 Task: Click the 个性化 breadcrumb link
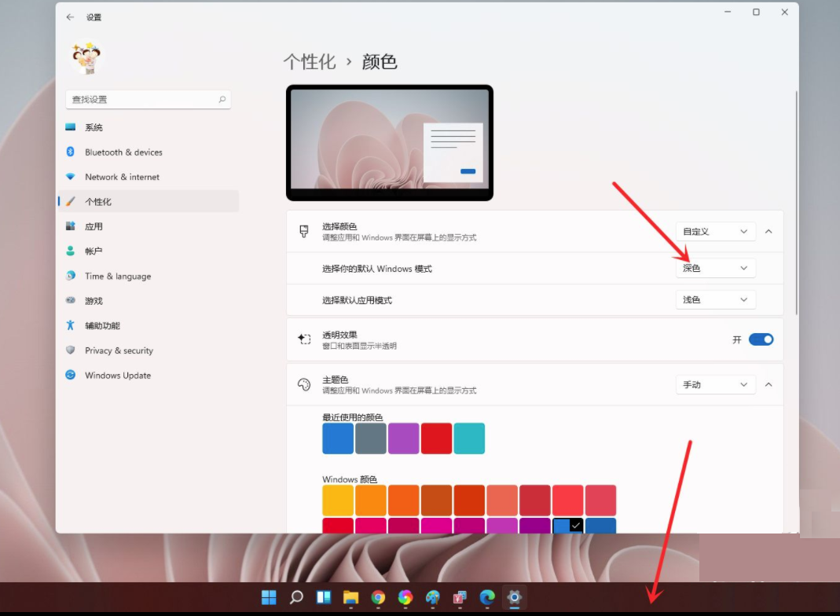(x=310, y=62)
